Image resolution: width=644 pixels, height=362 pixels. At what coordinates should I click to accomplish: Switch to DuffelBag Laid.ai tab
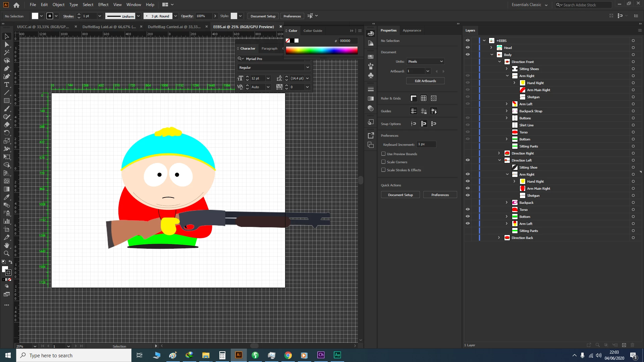click(109, 27)
